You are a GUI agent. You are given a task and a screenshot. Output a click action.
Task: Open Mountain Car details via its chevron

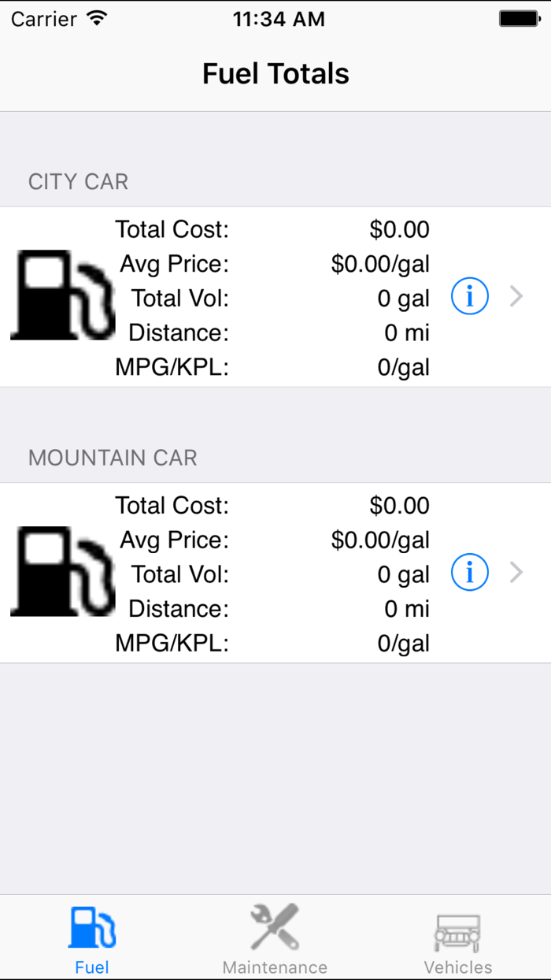(x=516, y=572)
